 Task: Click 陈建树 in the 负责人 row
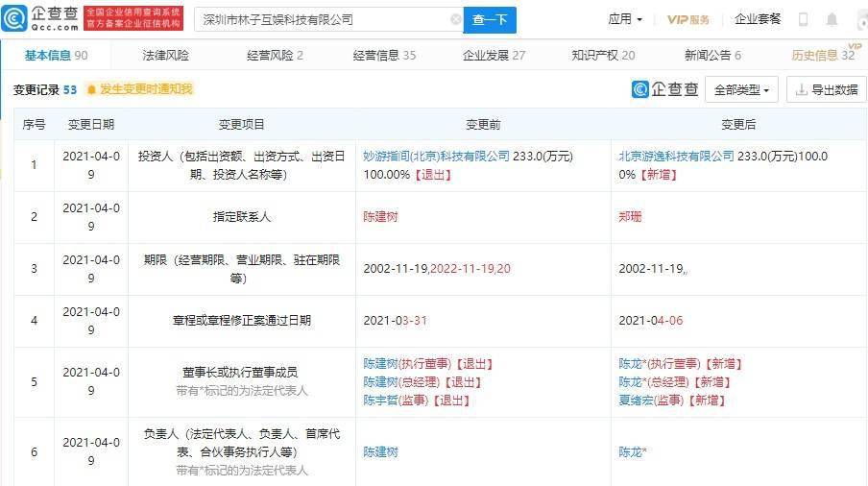(x=380, y=452)
